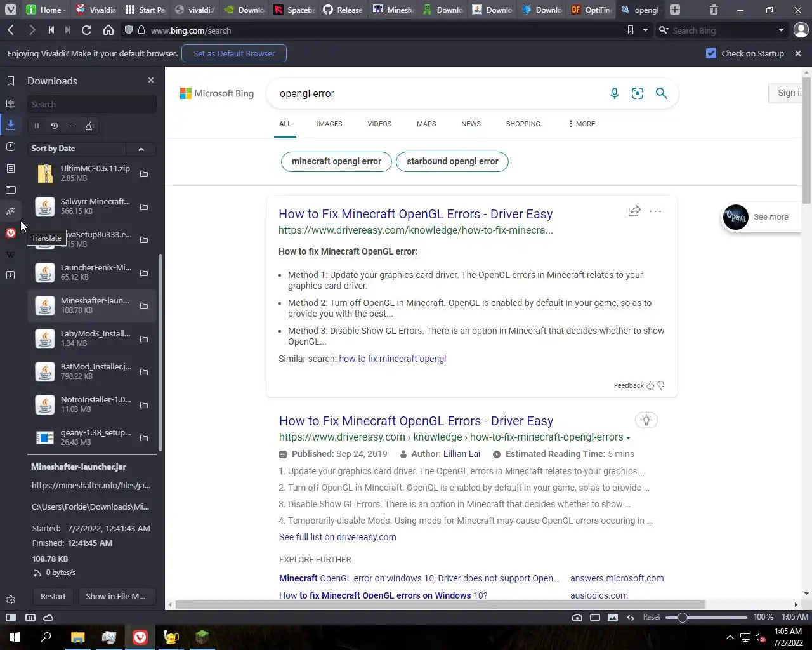The width and height of the screenshot is (812, 650).
Task: Open the Window panel
Action: pos(11,190)
